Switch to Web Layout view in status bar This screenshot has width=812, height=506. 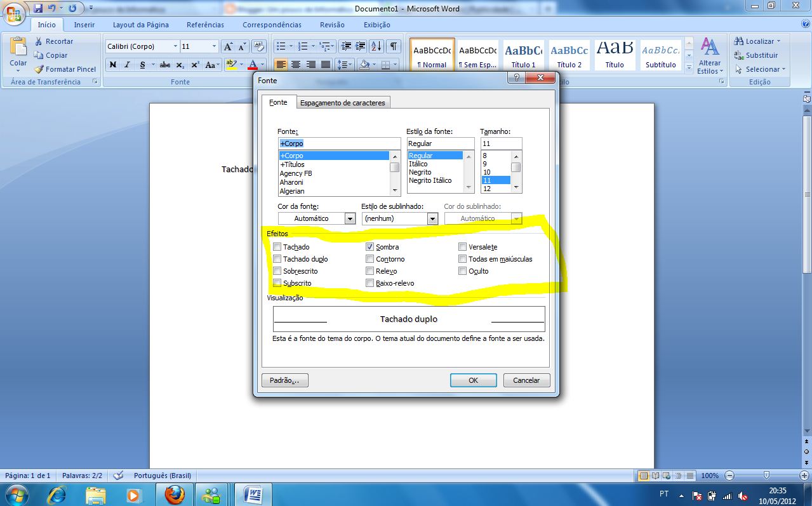click(667, 476)
